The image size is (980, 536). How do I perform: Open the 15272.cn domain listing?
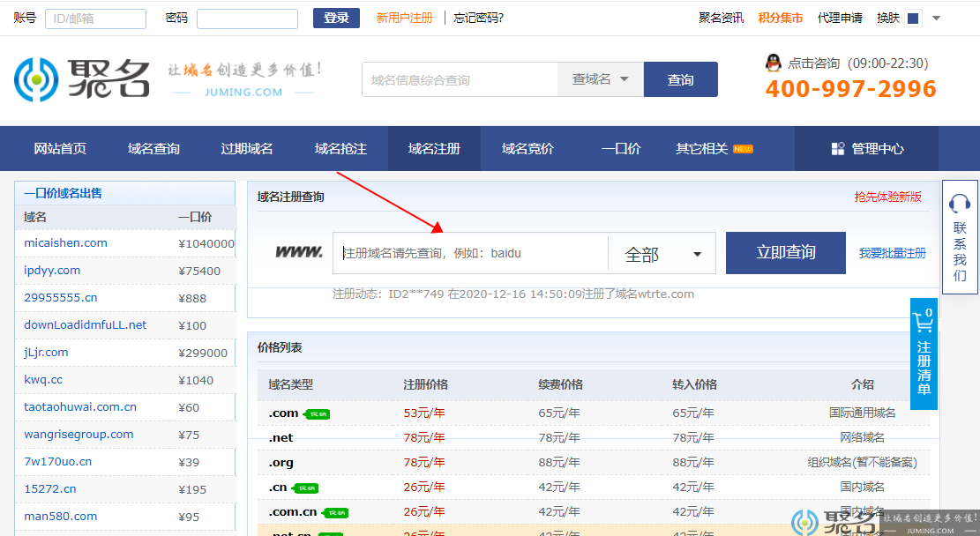tap(50, 489)
